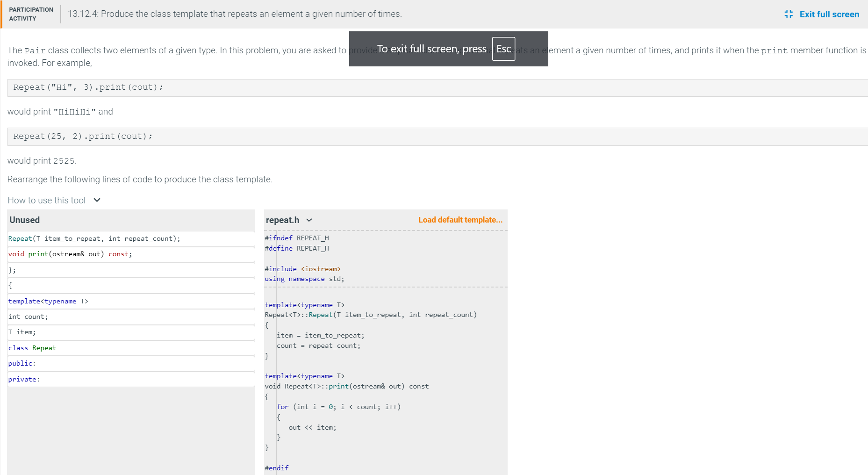Click the PARTICIPATION ACTIVITY label
The image size is (868, 475).
(31, 13)
